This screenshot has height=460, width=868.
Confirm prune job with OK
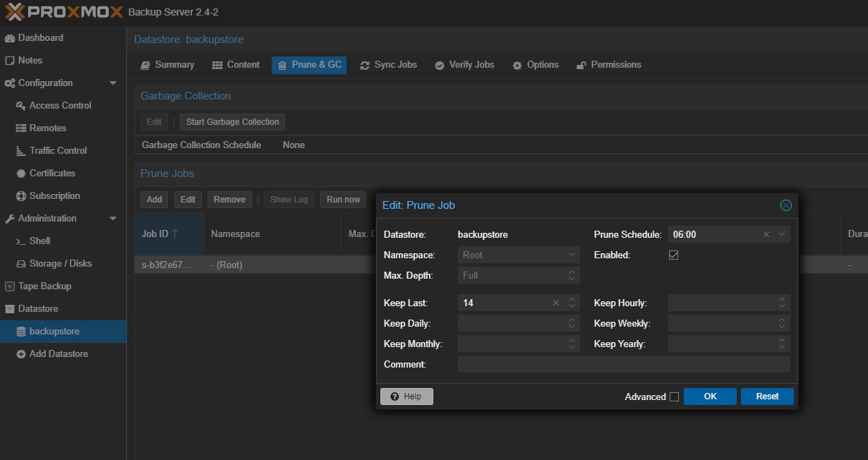click(710, 397)
